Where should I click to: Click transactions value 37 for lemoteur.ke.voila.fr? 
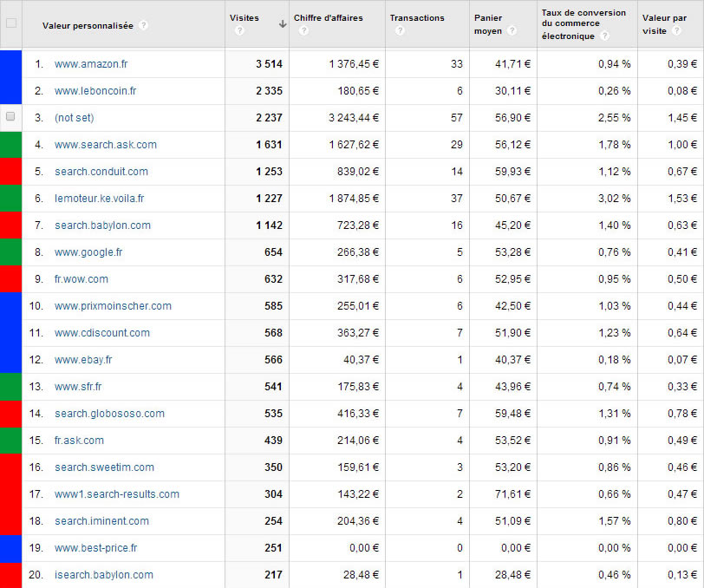pos(457,199)
